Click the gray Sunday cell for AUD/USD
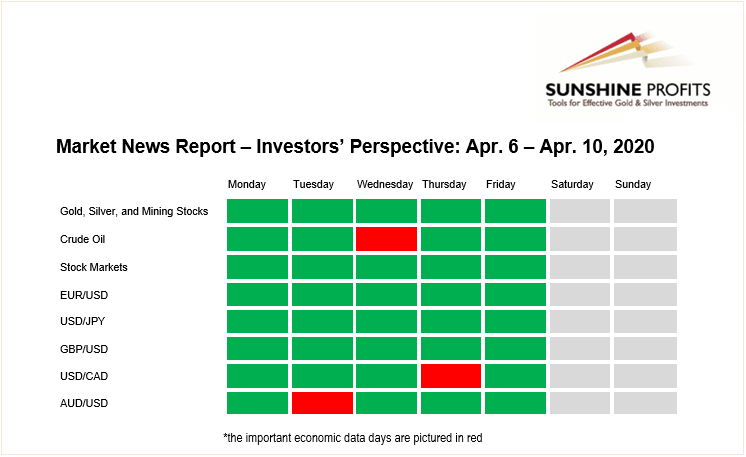 645,403
